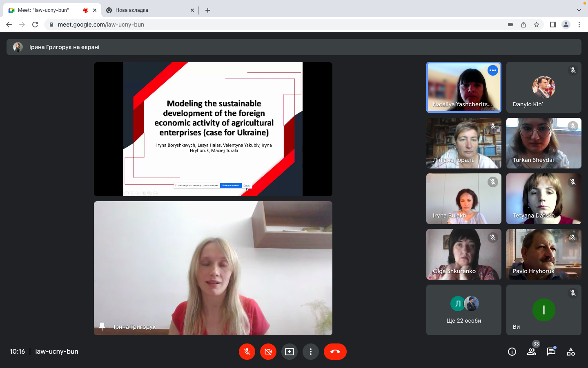Switch to the 'Нова вкладка' tab
The height and width of the screenshot is (368, 588).
coord(147,10)
